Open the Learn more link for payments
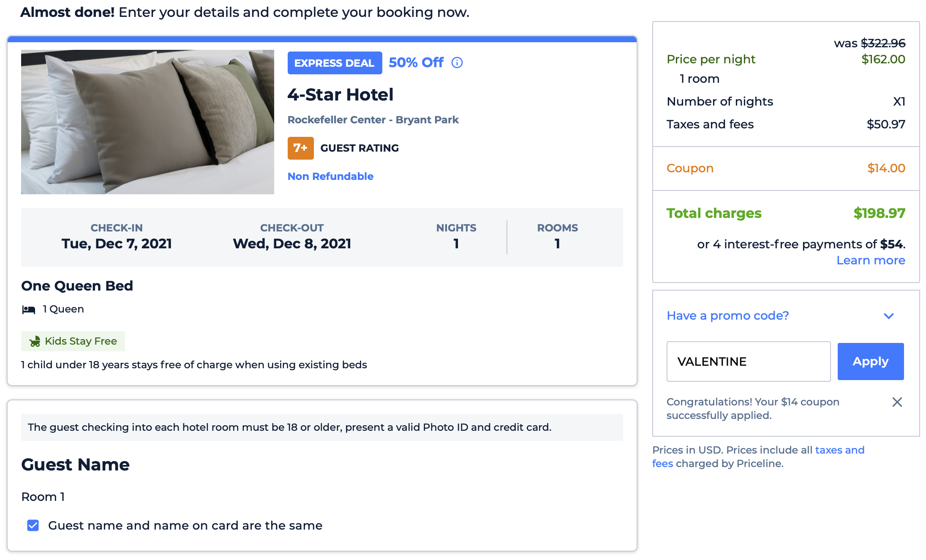The width and height of the screenshot is (926, 560). point(870,260)
